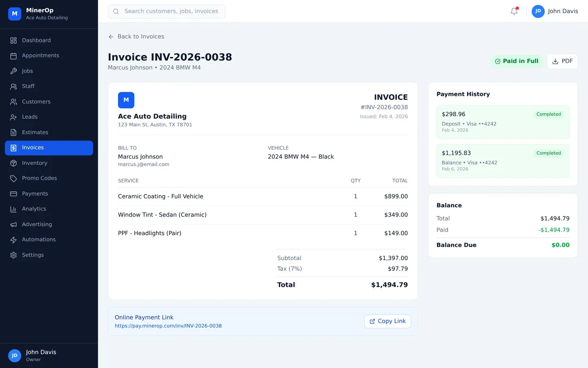Select the Analytics chart icon

(13, 209)
